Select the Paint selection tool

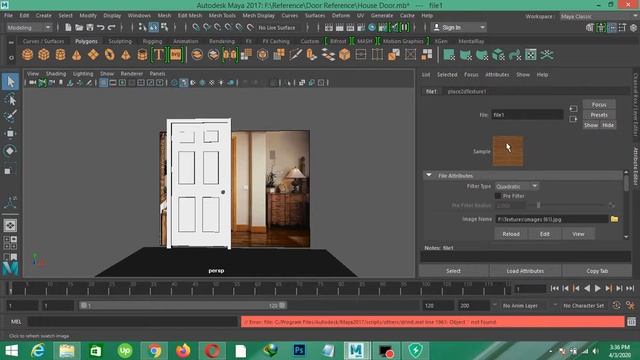coord(10,116)
